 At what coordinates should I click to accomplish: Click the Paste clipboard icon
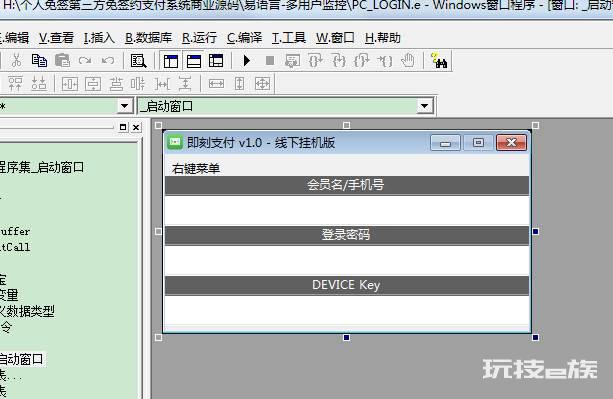(62, 61)
